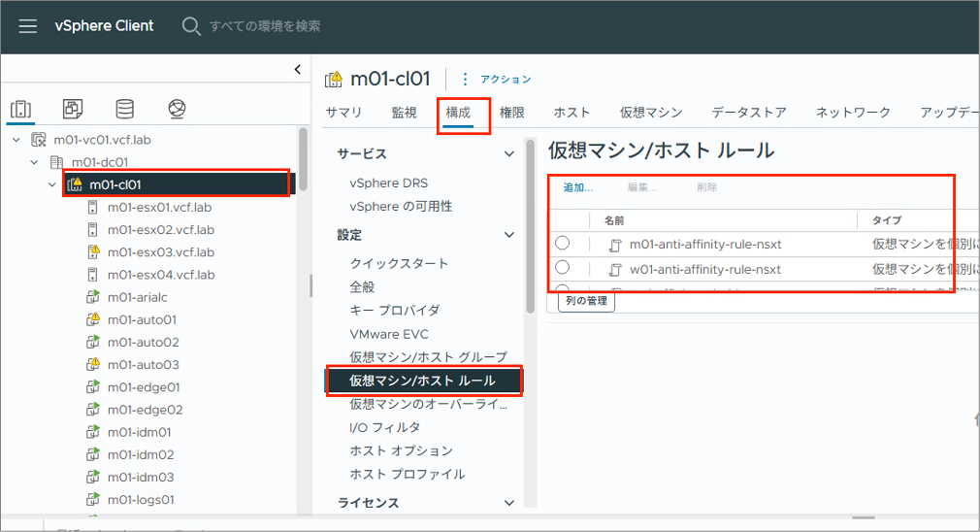Image resolution: width=980 pixels, height=532 pixels.
Task: Select 仮想マシン/ホスト ルール menu item
Action: [x=424, y=381]
